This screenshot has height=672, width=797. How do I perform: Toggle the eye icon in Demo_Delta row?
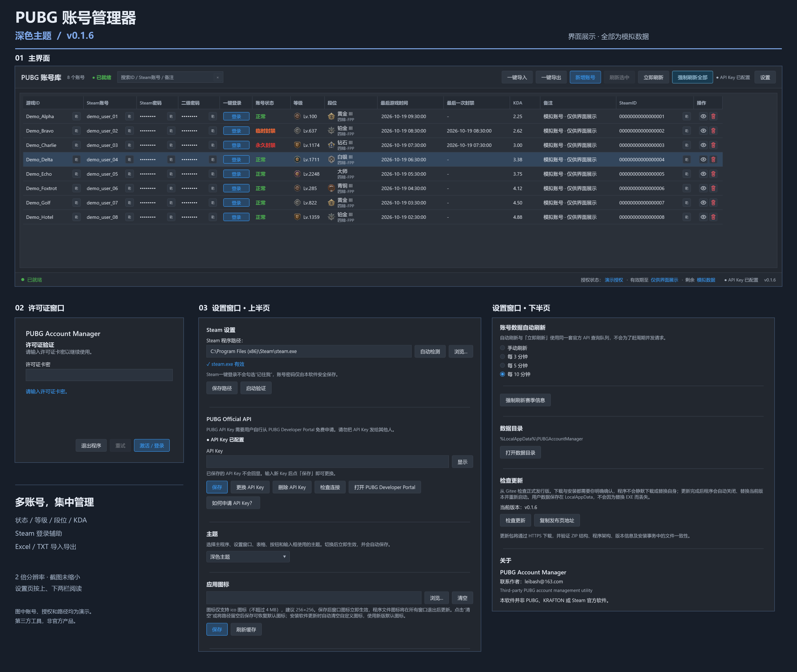pyautogui.click(x=703, y=160)
